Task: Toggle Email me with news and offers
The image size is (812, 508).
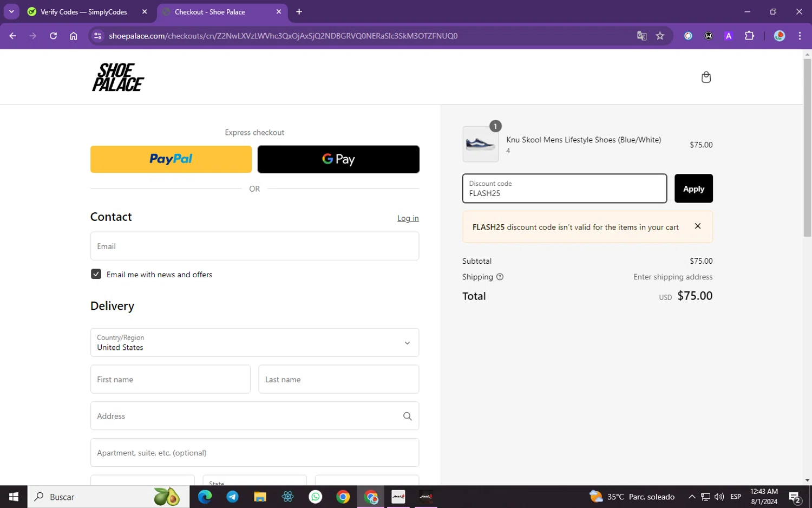Action: click(x=96, y=274)
